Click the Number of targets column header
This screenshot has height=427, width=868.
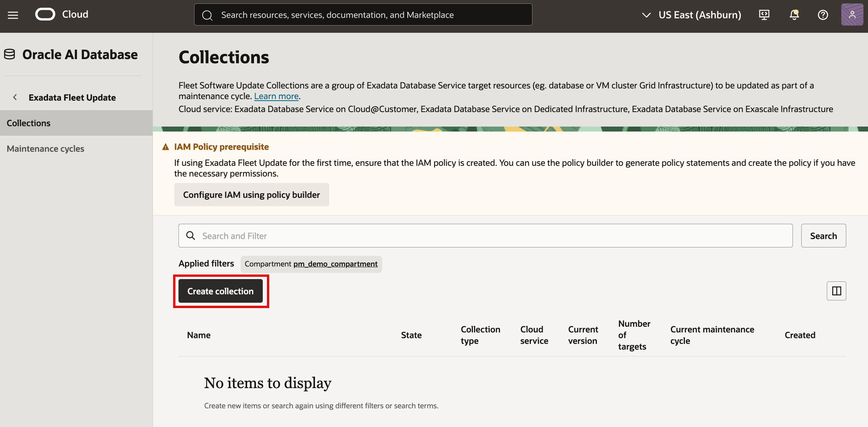(634, 335)
